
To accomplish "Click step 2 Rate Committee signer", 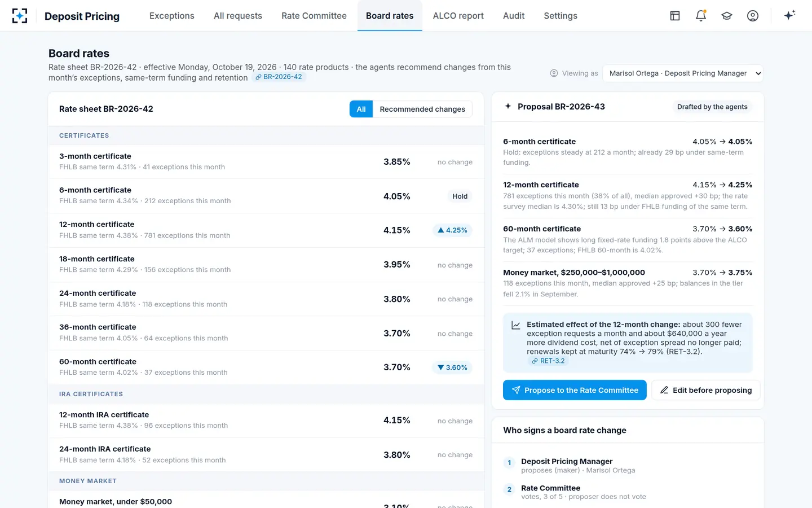I will coord(628,492).
